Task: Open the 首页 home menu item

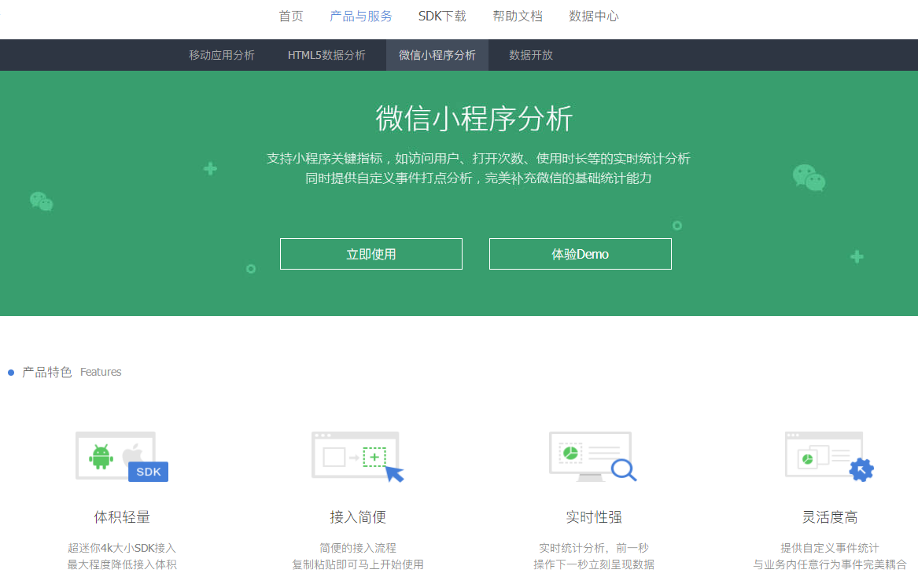Action: pos(291,17)
